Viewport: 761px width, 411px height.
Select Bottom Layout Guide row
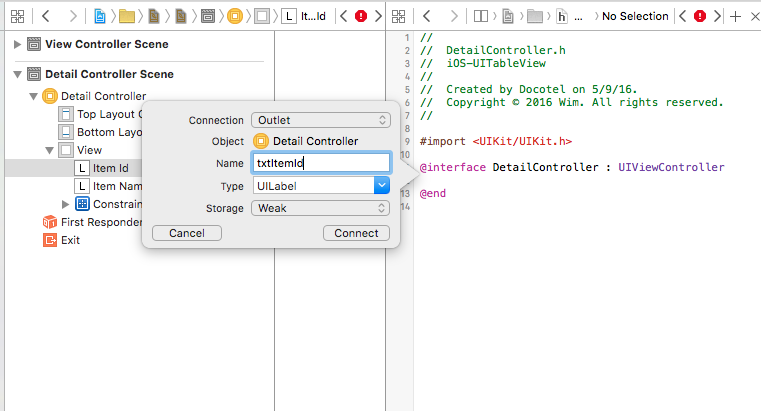tap(100, 132)
